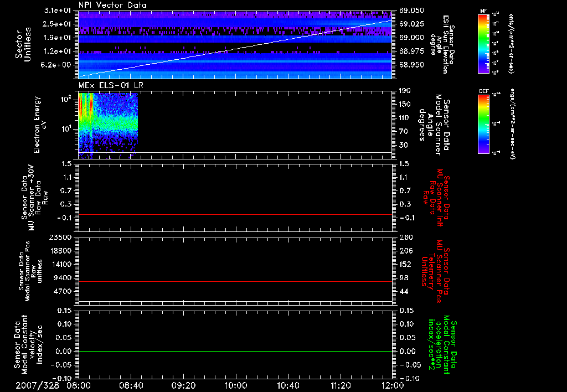Viewport: 567px width, 392px height.
Task: Click the '2.5e+01' sector tick label
Action: pos(58,24)
